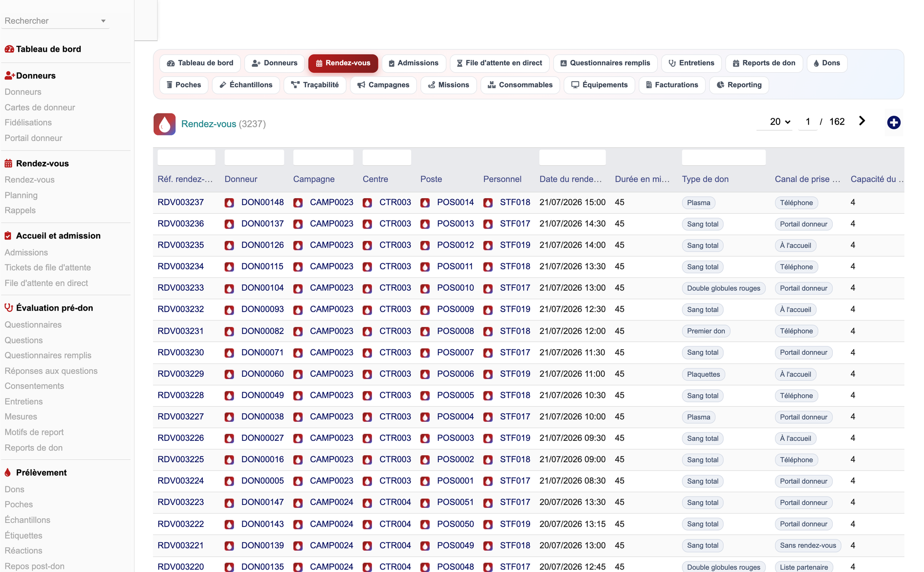924x572 pixels.
Task: Click the Premier don tag
Action: (x=706, y=331)
